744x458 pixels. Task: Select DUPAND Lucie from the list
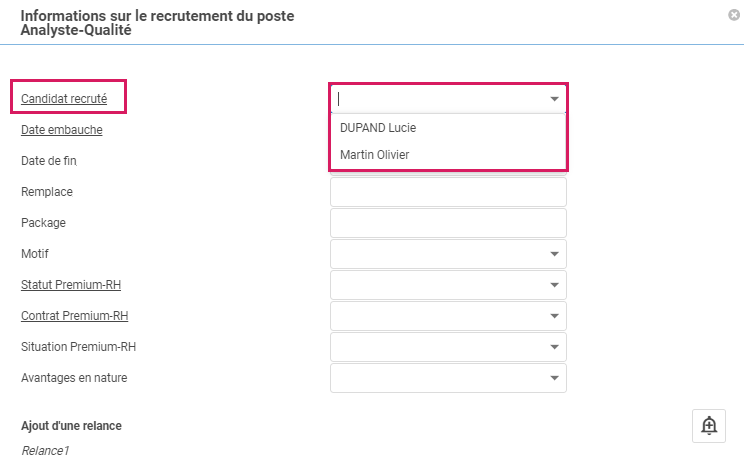point(378,128)
